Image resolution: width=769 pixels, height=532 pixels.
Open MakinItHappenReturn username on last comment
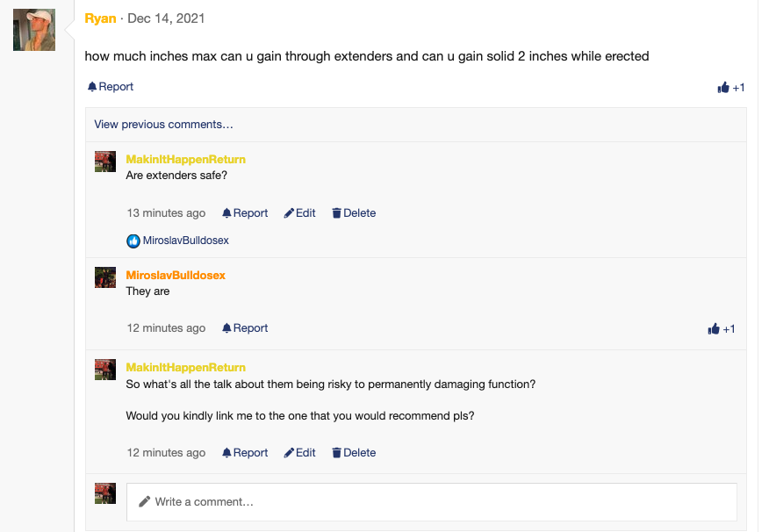(185, 367)
